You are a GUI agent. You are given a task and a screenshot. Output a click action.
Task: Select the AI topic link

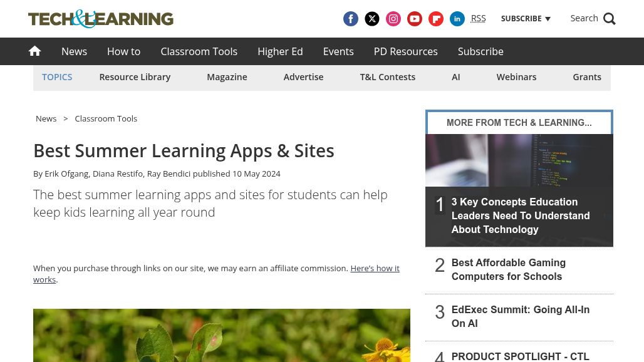tap(455, 77)
